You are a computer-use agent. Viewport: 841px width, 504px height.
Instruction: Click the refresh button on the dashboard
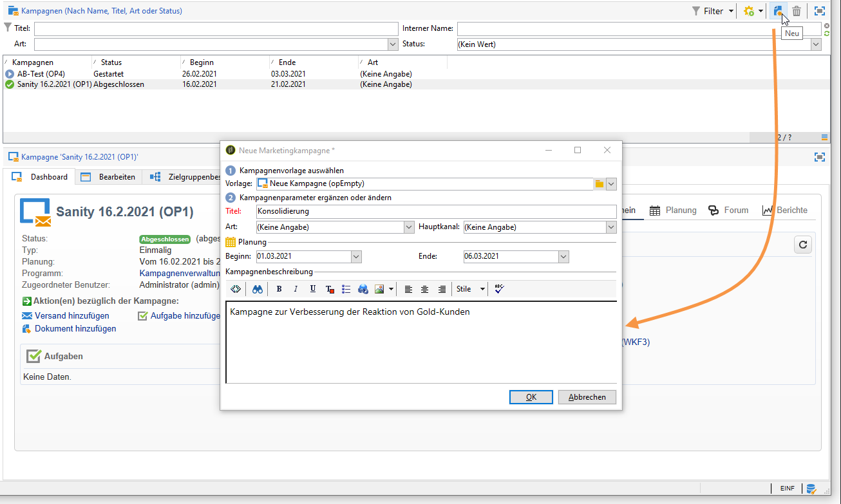click(802, 245)
